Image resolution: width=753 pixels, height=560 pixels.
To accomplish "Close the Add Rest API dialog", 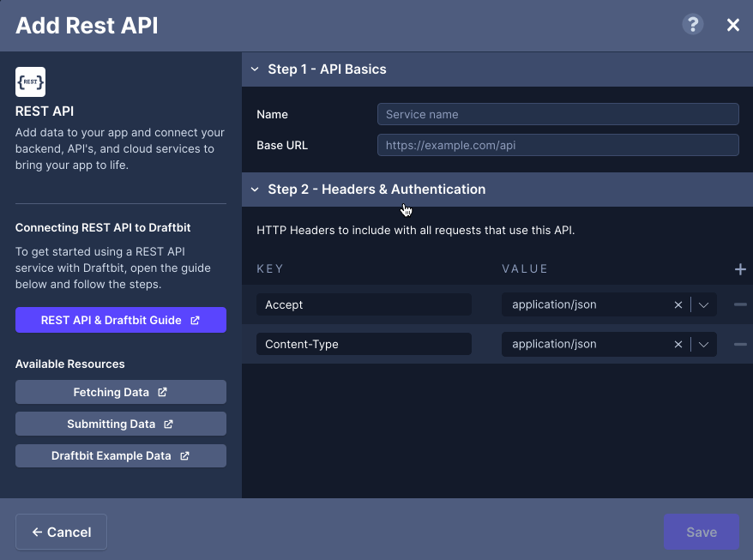I will pos(732,25).
